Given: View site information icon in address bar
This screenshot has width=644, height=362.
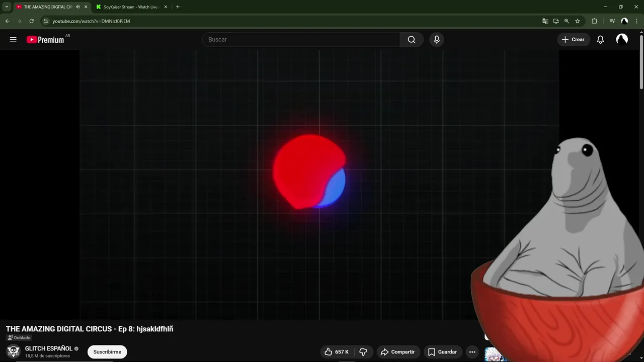Looking at the screenshot, I should [45, 21].
